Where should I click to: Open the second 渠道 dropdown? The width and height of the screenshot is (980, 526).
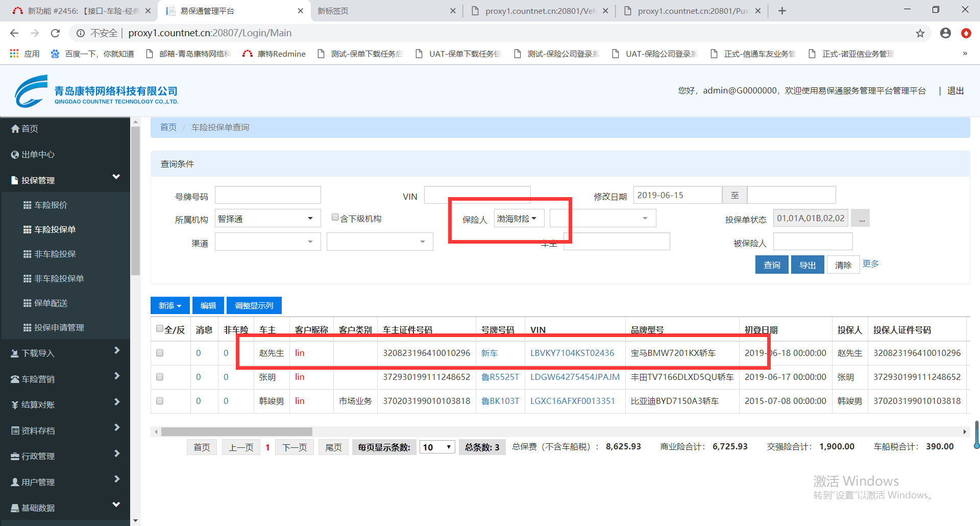pyautogui.click(x=380, y=242)
